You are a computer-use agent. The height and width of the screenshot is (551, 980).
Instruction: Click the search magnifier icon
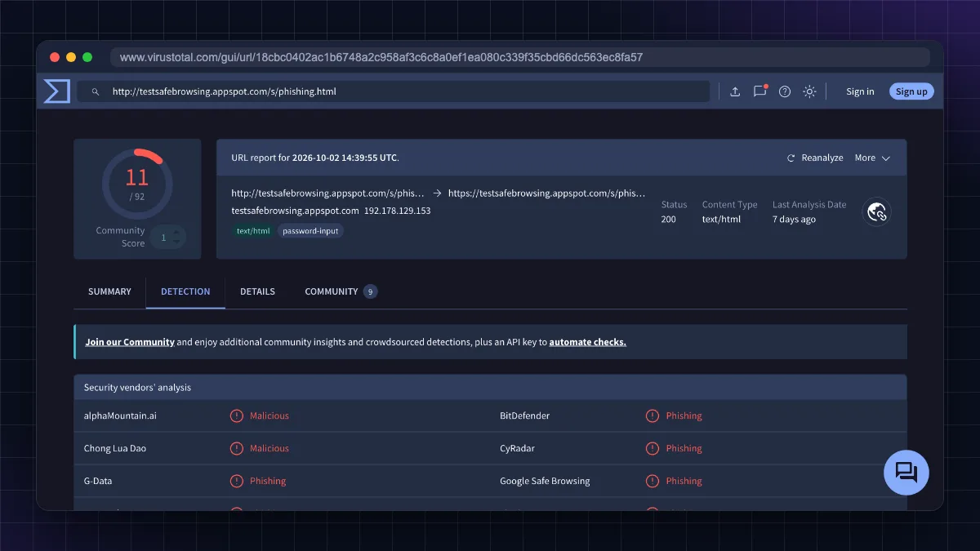point(96,92)
